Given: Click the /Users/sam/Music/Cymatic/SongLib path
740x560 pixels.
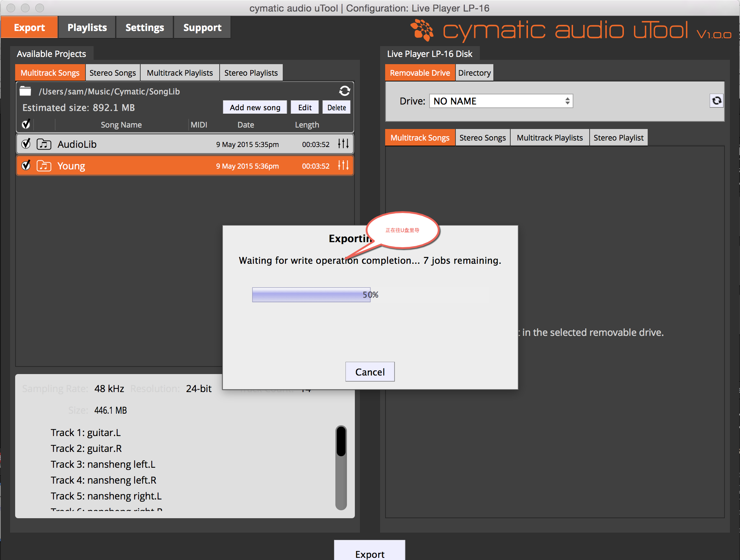Looking at the screenshot, I should coord(109,92).
